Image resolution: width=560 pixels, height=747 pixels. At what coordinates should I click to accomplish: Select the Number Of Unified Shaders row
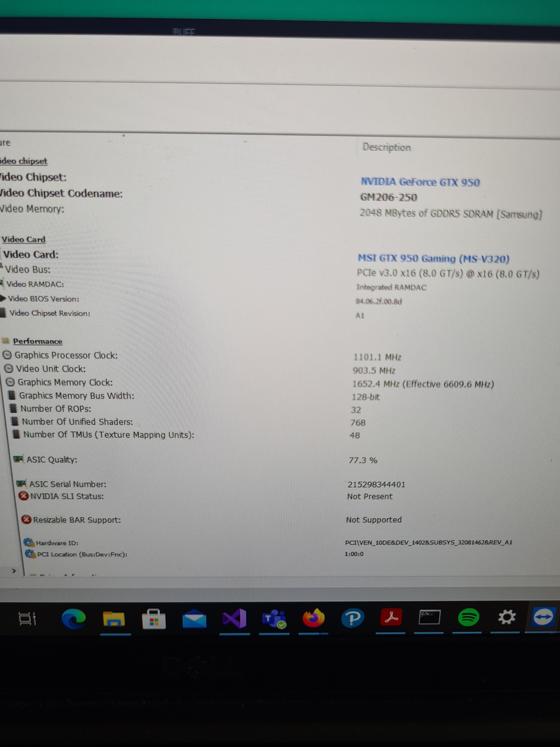[77, 422]
